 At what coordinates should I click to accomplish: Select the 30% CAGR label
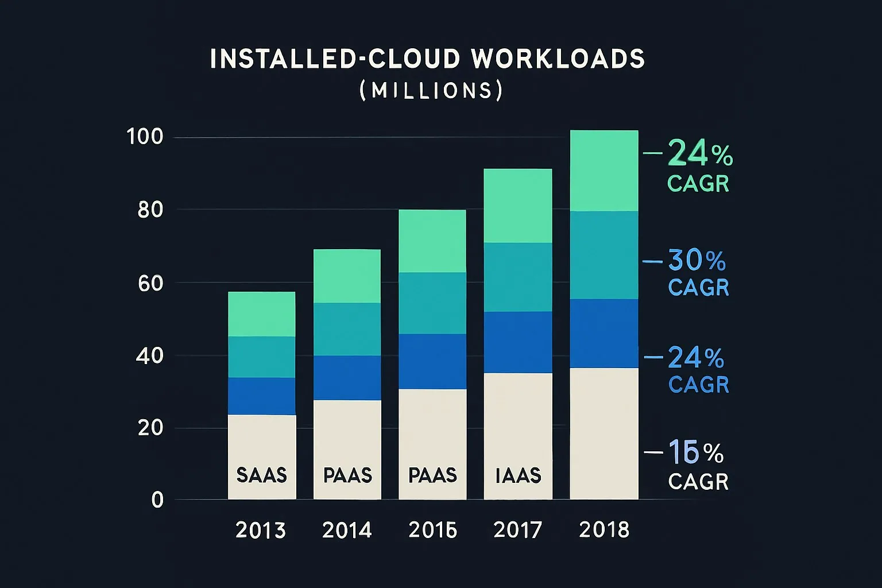tap(698, 273)
